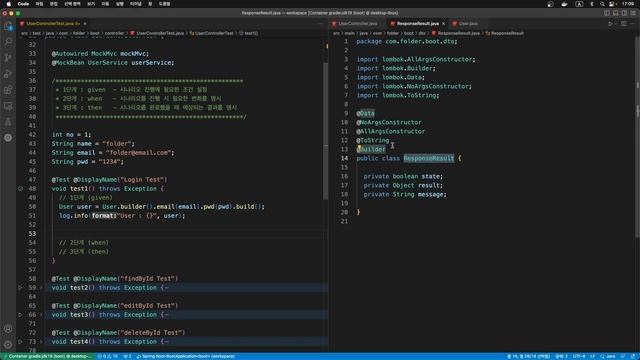The height and width of the screenshot is (360, 640).
Task: Click the left editor vertical scrollbar
Action: [x=325, y=131]
